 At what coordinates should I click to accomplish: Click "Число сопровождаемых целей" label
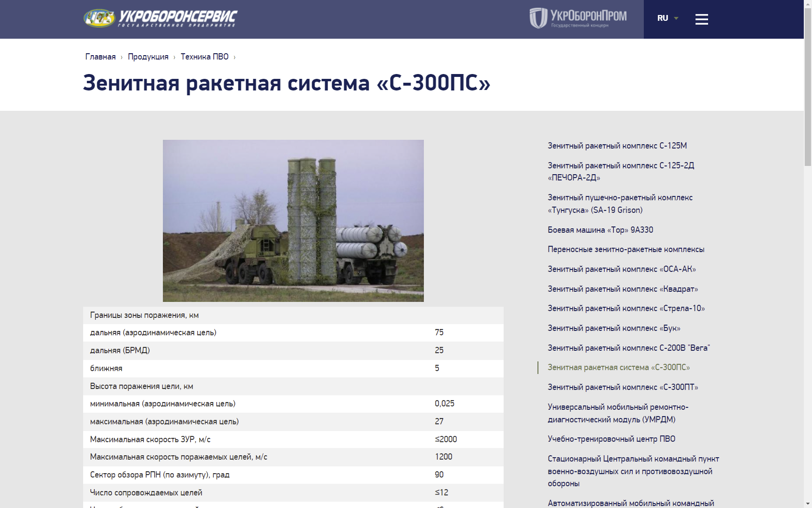coord(146,493)
